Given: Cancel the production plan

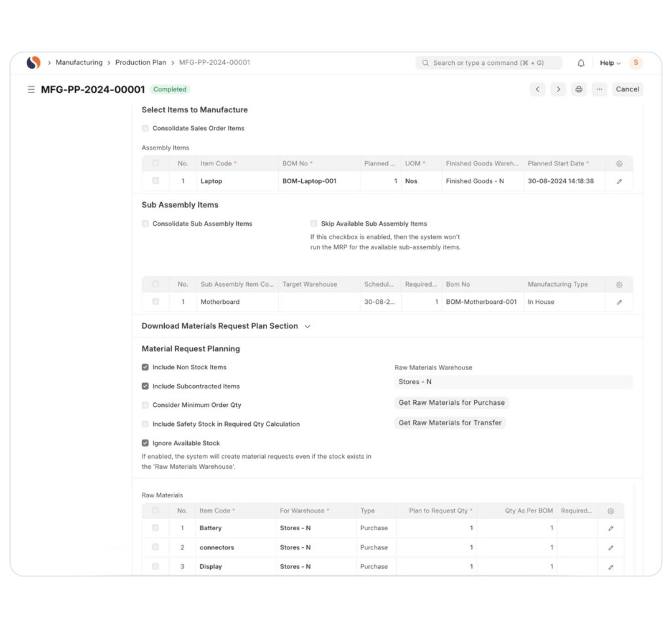Looking at the screenshot, I should coord(627,89).
